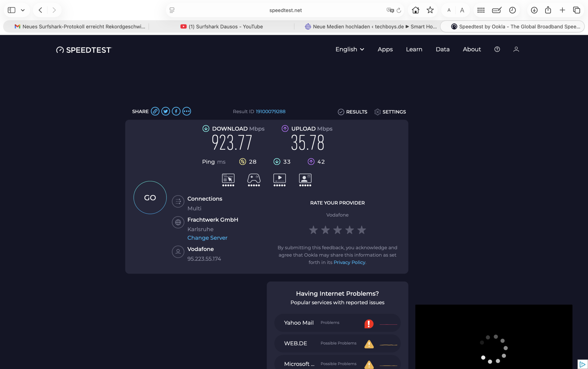The image size is (588, 369).
Task: Open result ID 19100079288
Action: click(270, 112)
